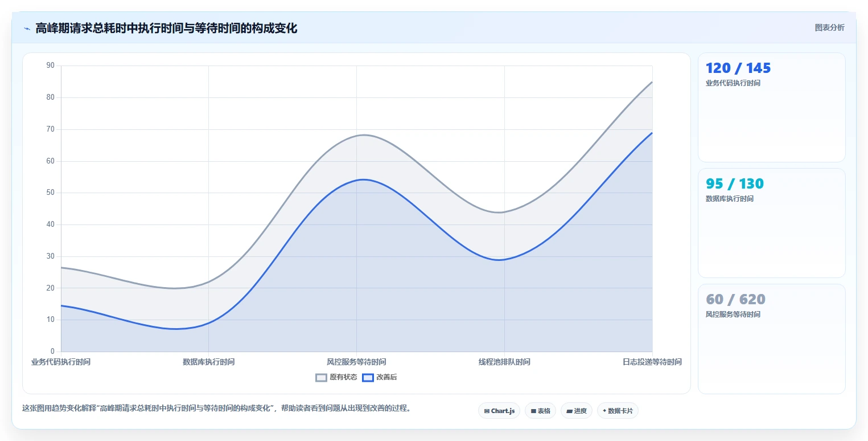The width and height of the screenshot is (868, 441).
Task: Click the gray line dip above 线程池排队时间
Action: (500, 213)
